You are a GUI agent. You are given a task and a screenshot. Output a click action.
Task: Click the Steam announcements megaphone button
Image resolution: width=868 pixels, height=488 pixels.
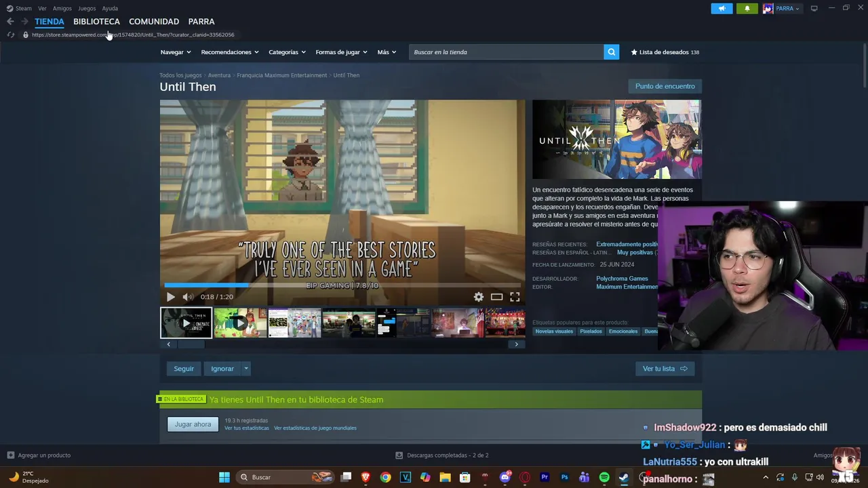[722, 8]
